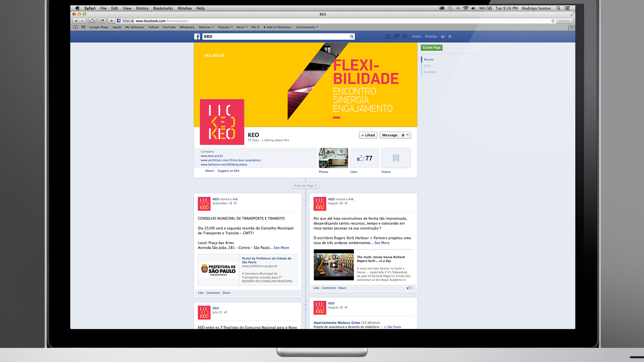Open the View menu
This screenshot has height=362, width=644.
pyautogui.click(x=127, y=8)
